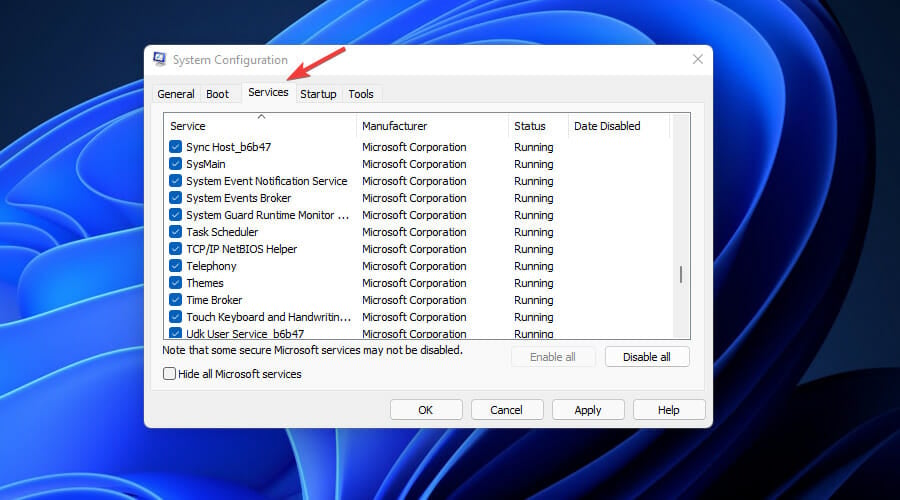This screenshot has height=500, width=900.
Task: Toggle the Themes service checkbox
Action: point(176,283)
